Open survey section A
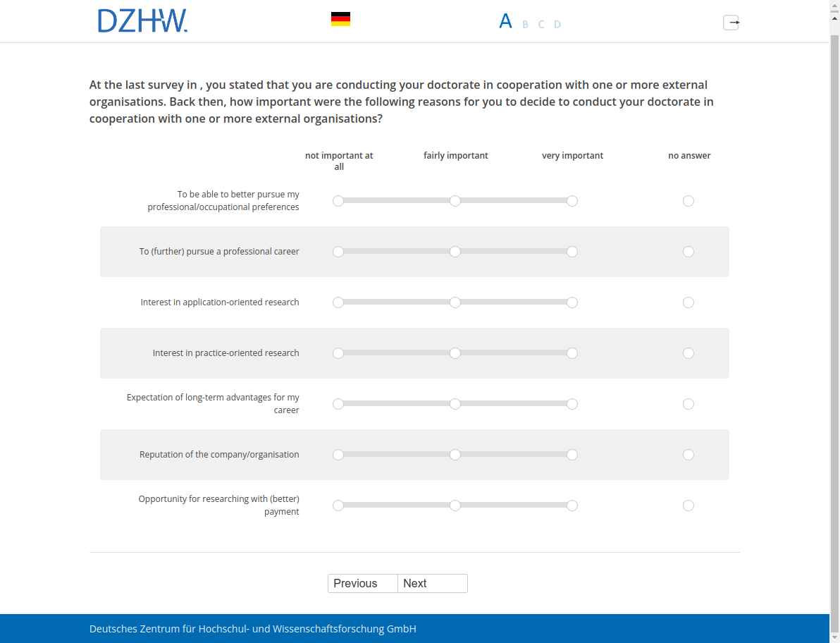The height and width of the screenshot is (643, 840). (x=505, y=22)
